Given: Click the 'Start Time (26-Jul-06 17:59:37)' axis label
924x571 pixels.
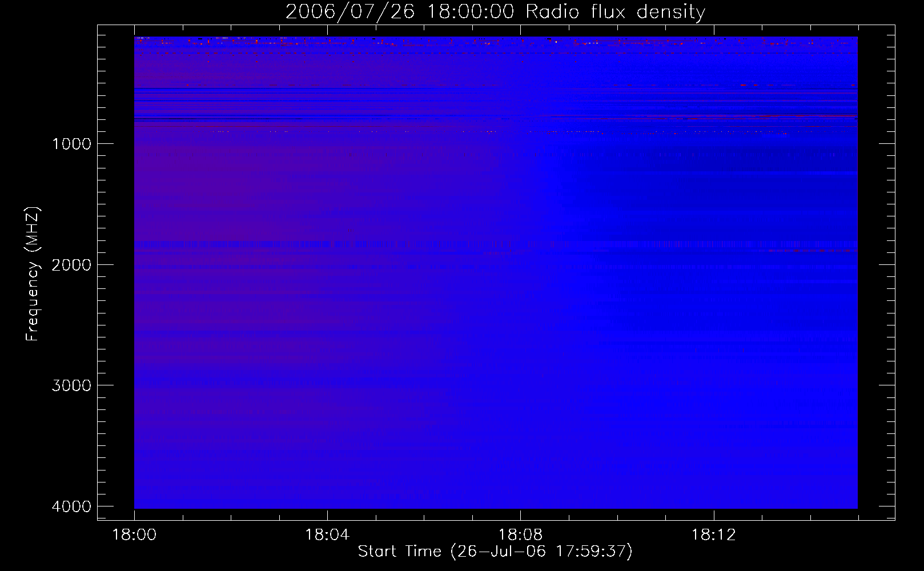Looking at the screenshot, I should point(495,552).
